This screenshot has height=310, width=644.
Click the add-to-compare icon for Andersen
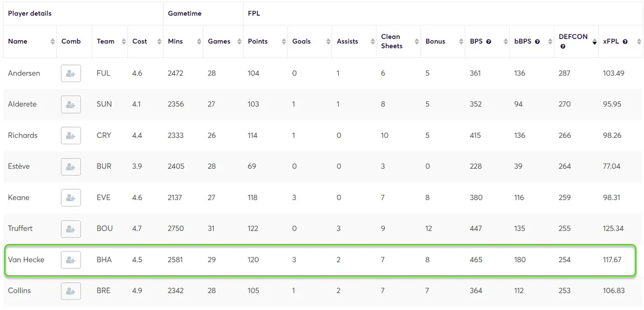pos(71,73)
